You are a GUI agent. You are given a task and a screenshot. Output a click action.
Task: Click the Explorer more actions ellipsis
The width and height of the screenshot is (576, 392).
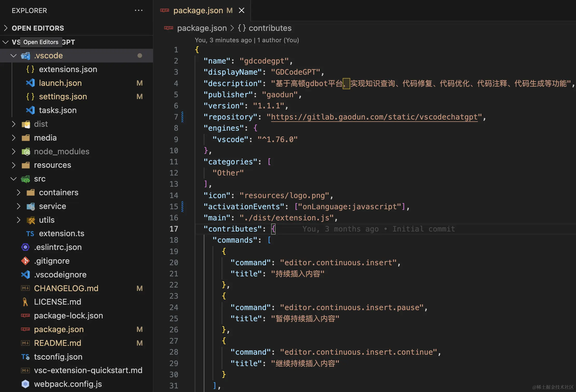[138, 10]
